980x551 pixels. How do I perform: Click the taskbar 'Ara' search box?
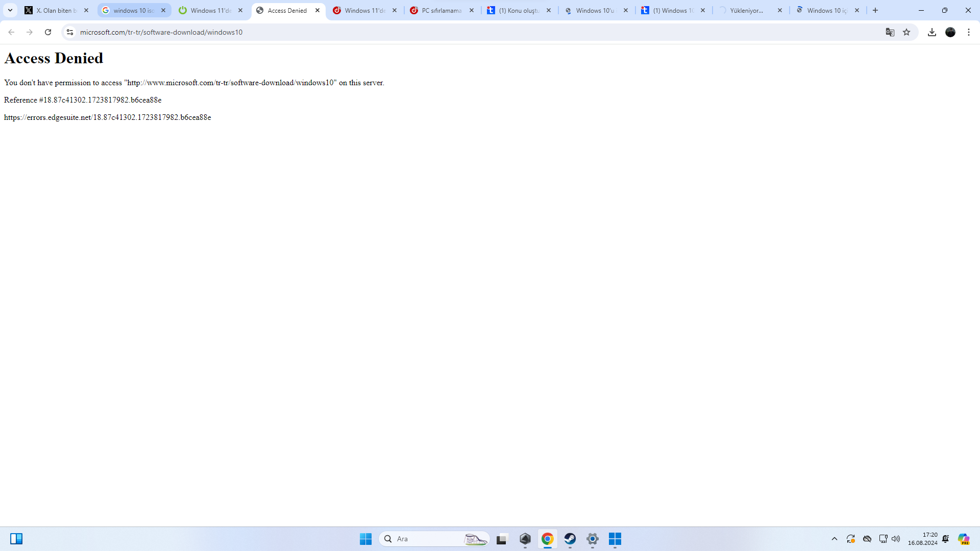point(434,539)
